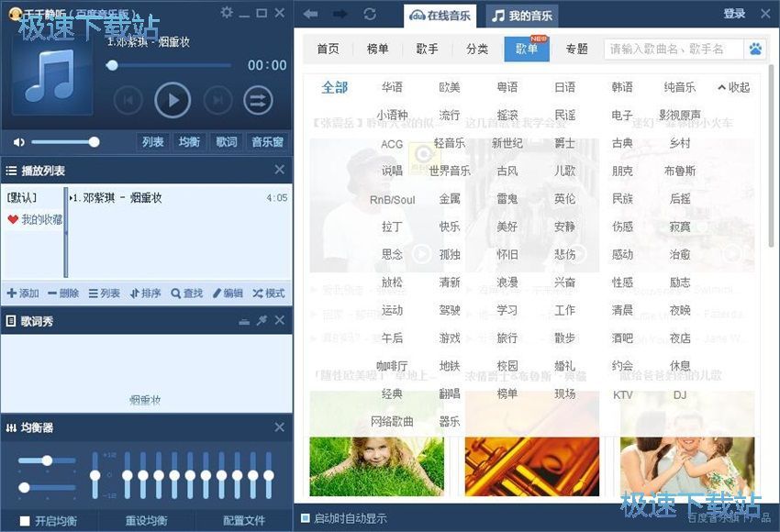This screenshot has width=780, height=532.
Task: Choose RnB/Soul genre
Action: (392, 200)
